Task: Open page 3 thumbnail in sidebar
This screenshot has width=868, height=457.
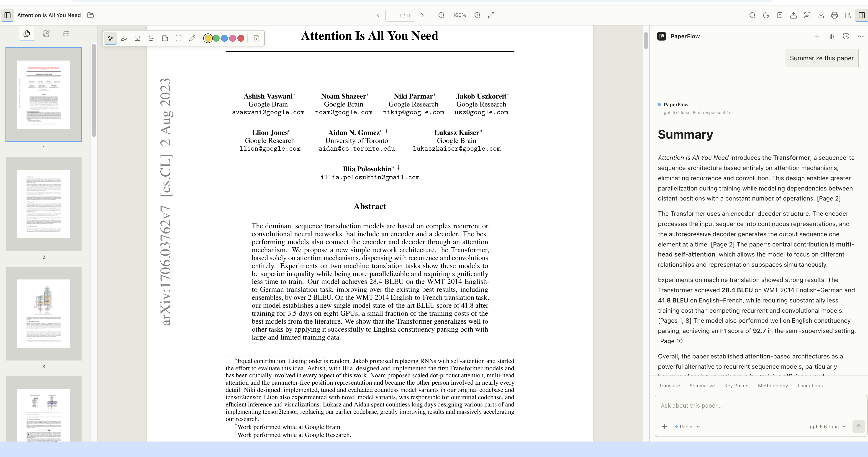Action: tap(44, 313)
